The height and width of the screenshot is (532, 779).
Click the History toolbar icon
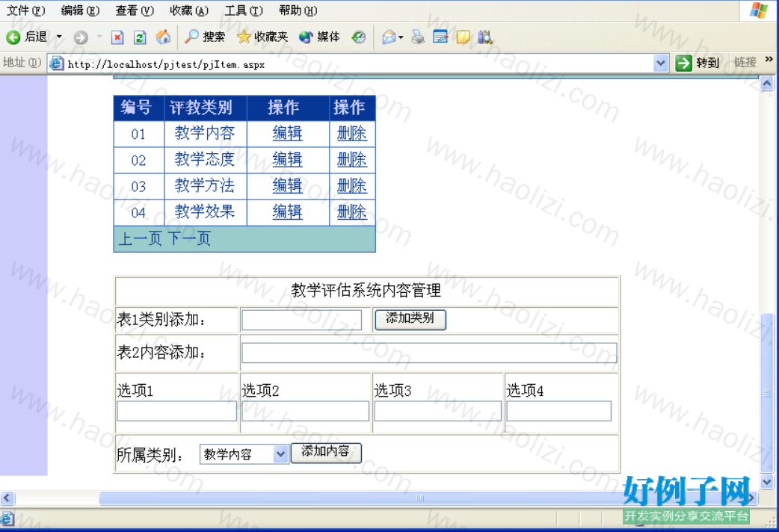pyautogui.click(x=358, y=37)
